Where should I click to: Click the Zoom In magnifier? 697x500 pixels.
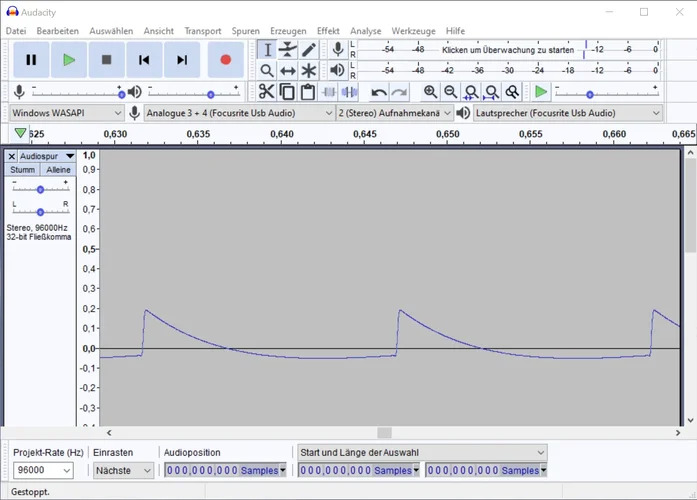coord(430,92)
